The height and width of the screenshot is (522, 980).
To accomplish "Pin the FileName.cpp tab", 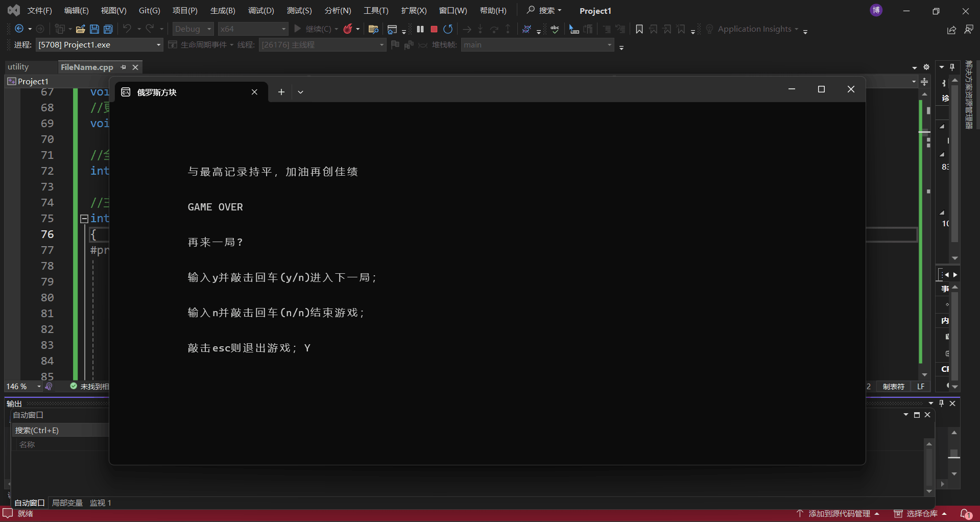I will pos(123,67).
